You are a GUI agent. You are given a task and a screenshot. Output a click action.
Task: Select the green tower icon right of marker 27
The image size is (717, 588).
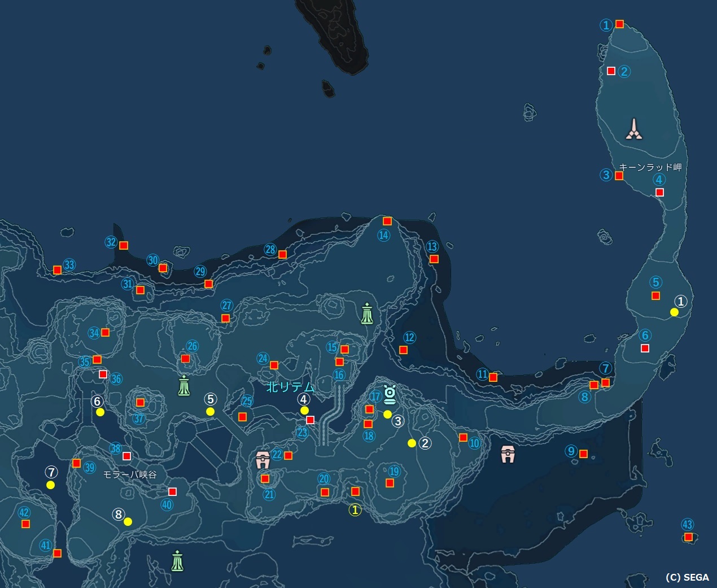point(368,313)
